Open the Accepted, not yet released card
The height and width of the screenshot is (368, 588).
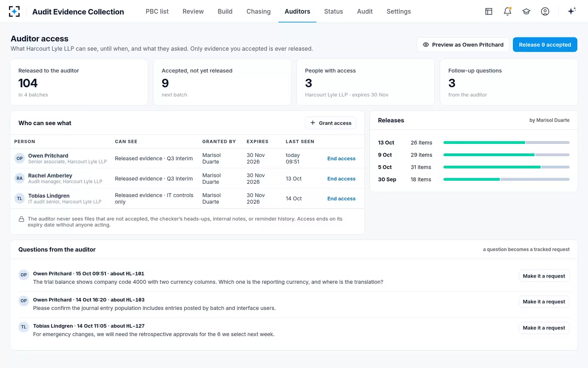tap(223, 82)
